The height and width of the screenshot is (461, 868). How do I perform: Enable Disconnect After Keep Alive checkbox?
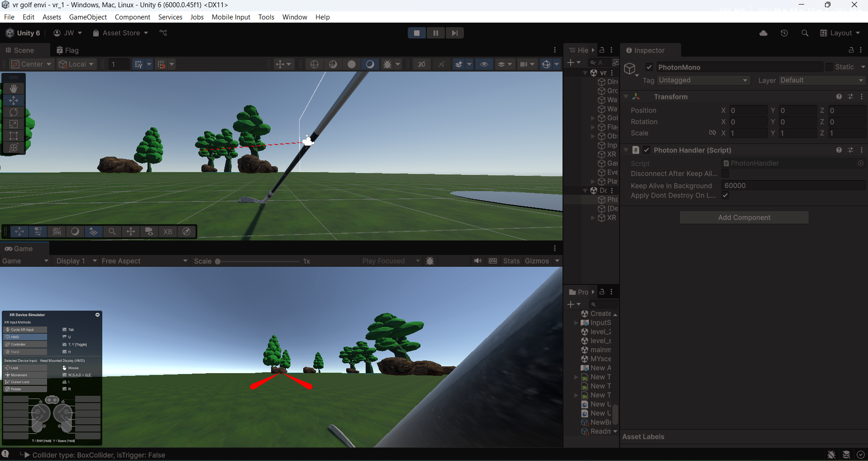tap(725, 174)
